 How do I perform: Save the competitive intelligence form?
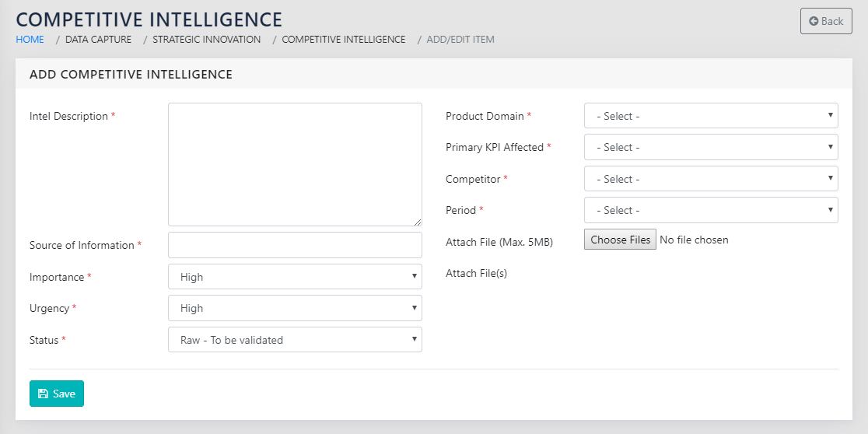click(x=57, y=394)
